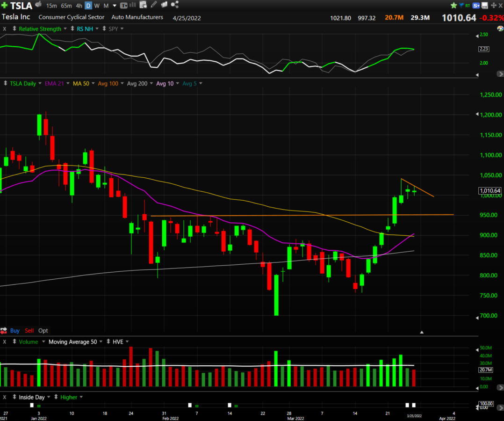Click the reorder arrows beside Volume

pos(14,341)
